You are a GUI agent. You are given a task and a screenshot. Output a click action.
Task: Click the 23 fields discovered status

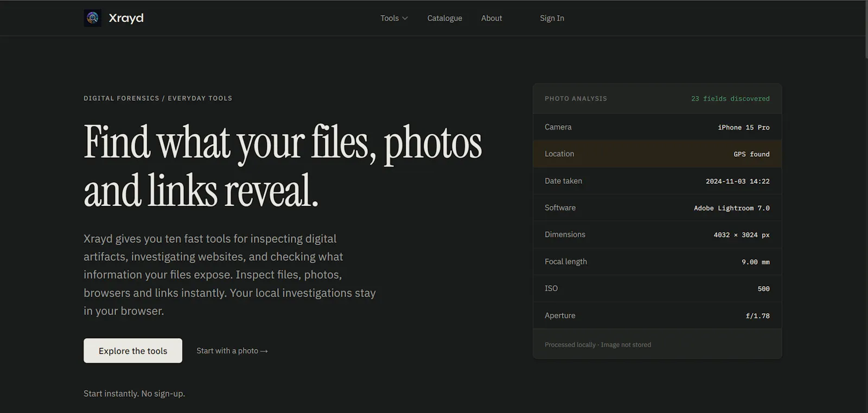[730, 99]
